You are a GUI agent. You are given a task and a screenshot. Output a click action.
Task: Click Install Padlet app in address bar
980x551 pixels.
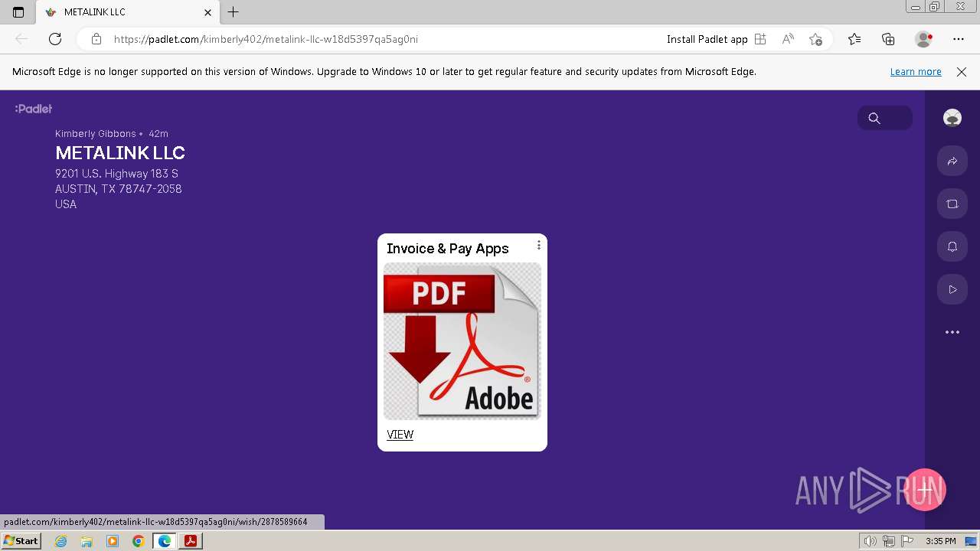pyautogui.click(x=707, y=39)
